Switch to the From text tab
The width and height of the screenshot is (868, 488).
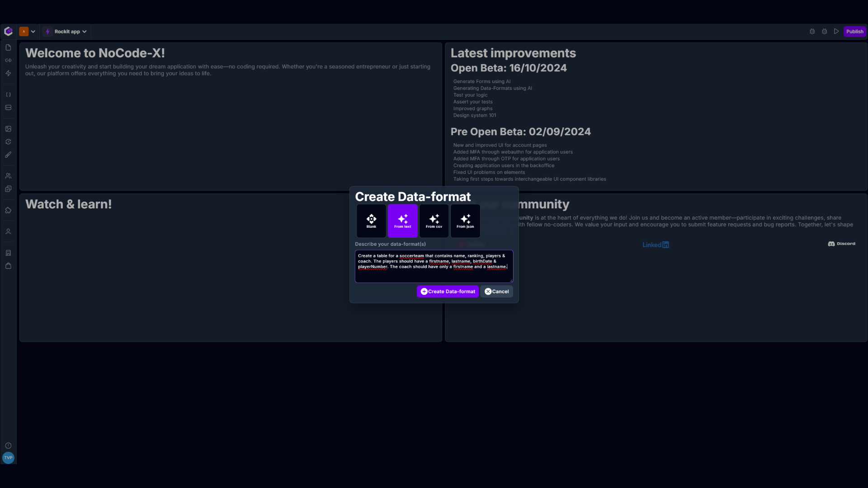pos(402,221)
